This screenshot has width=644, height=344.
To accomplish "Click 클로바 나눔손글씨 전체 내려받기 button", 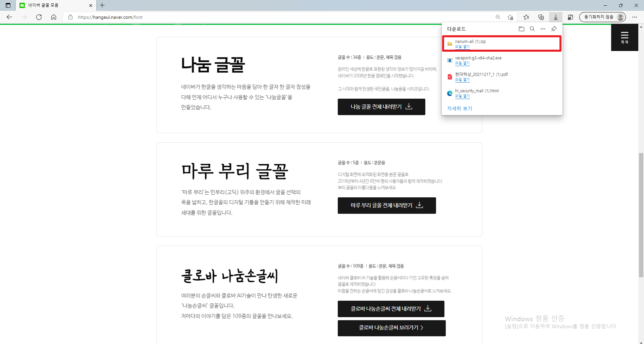I will pyautogui.click(x=391, y=309).
